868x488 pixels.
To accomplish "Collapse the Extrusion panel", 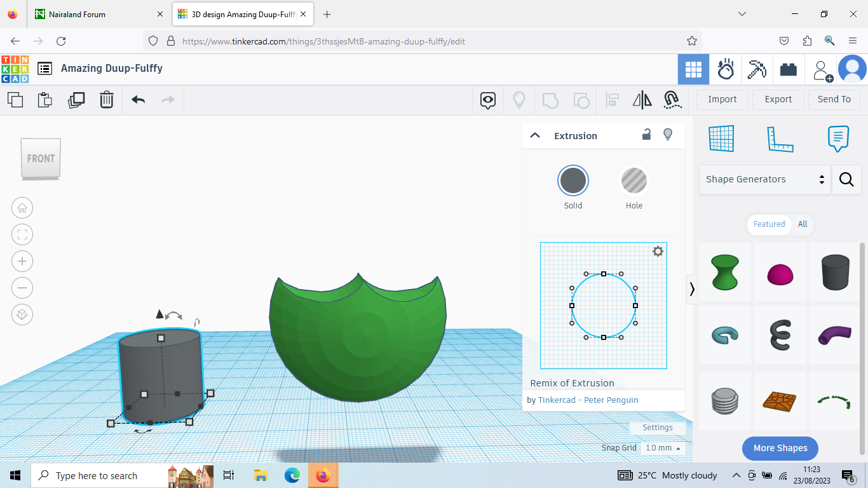I will (x=535, y=135).
